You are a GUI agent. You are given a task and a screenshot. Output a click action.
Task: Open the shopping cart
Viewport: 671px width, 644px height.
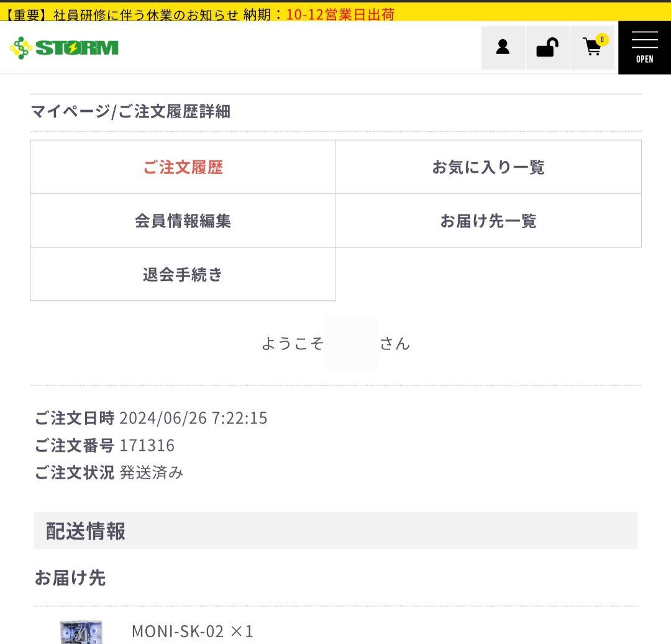pos(593,47)
